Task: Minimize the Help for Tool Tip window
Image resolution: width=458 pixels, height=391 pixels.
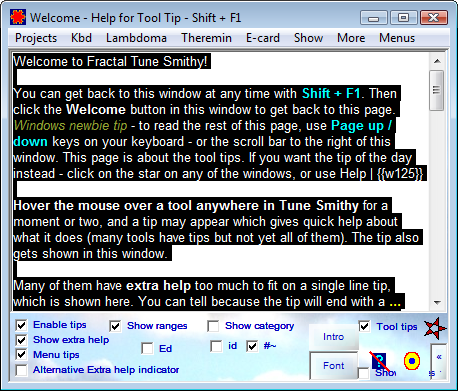Action: click(374, 18)
